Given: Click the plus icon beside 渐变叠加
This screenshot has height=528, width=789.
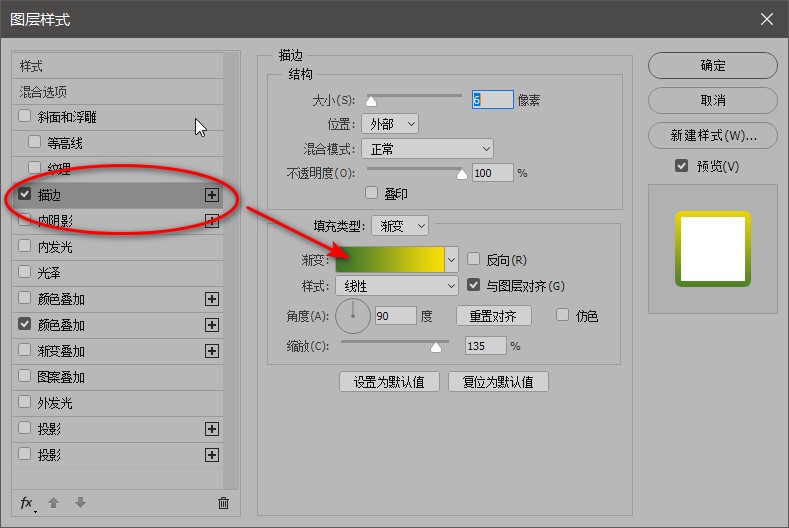Looking at the screenshot, I should (211, 351).
